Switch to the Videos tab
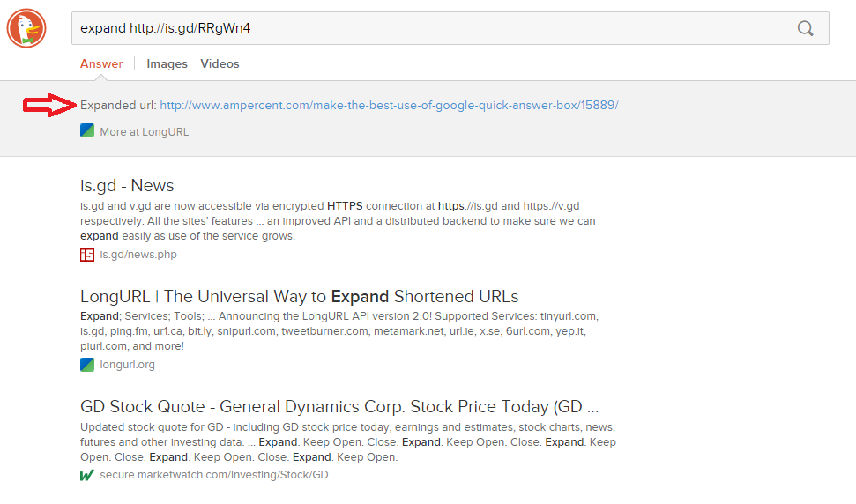The height and width of the screenshot is (504, 856). click(x=220, y=63)
